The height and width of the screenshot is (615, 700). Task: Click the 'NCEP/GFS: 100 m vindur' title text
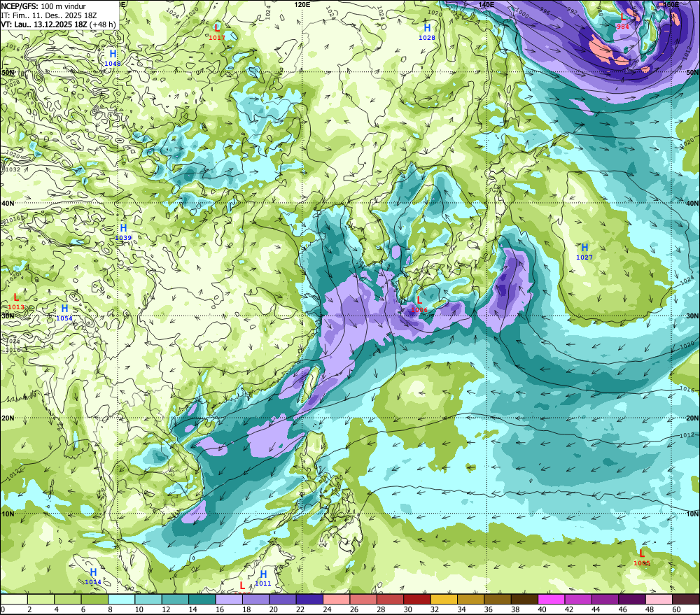point(43,6)
